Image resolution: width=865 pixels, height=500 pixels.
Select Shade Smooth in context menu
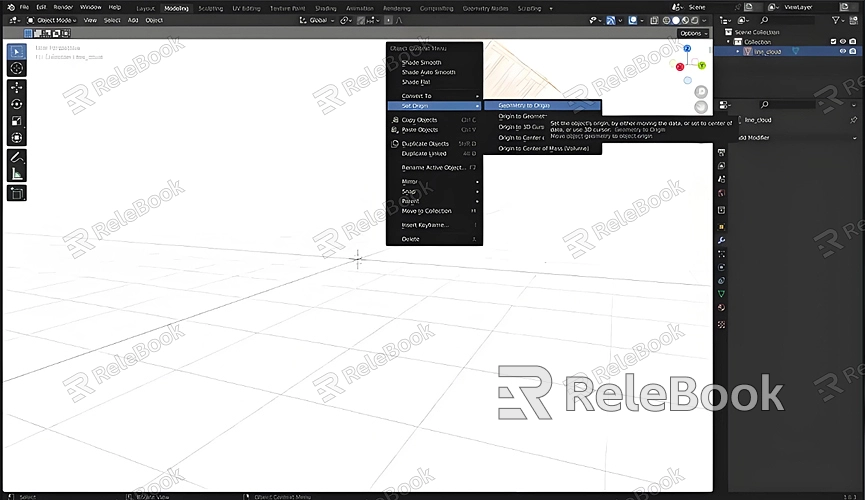point(435,62)
